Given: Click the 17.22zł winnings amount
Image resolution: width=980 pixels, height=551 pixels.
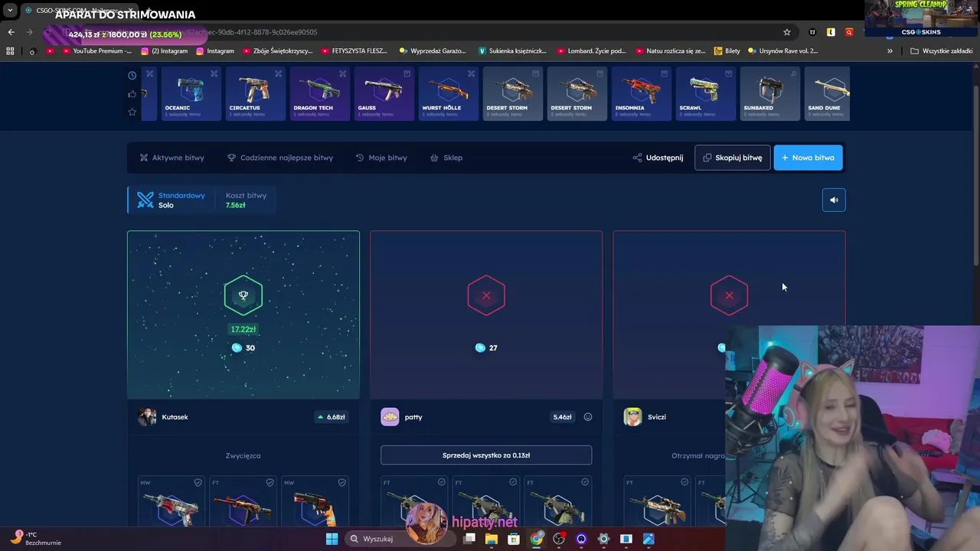Looking at the screenshot, I should point(243,329).
